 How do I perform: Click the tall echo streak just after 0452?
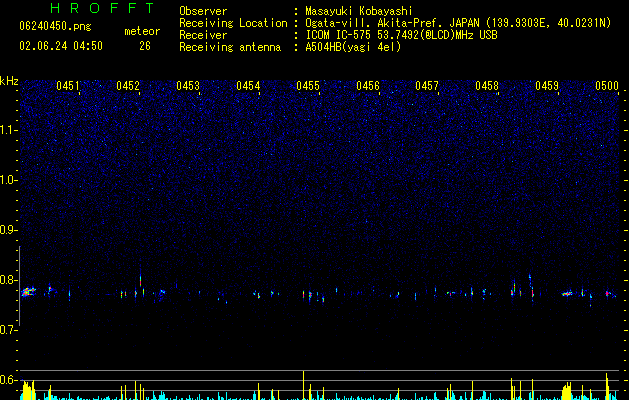click(140, 280)
